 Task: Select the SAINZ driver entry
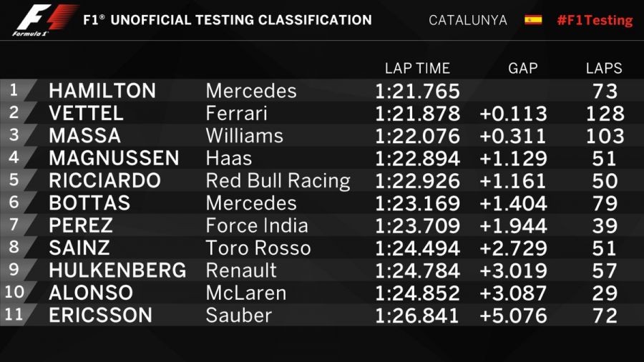coord(79,248)
